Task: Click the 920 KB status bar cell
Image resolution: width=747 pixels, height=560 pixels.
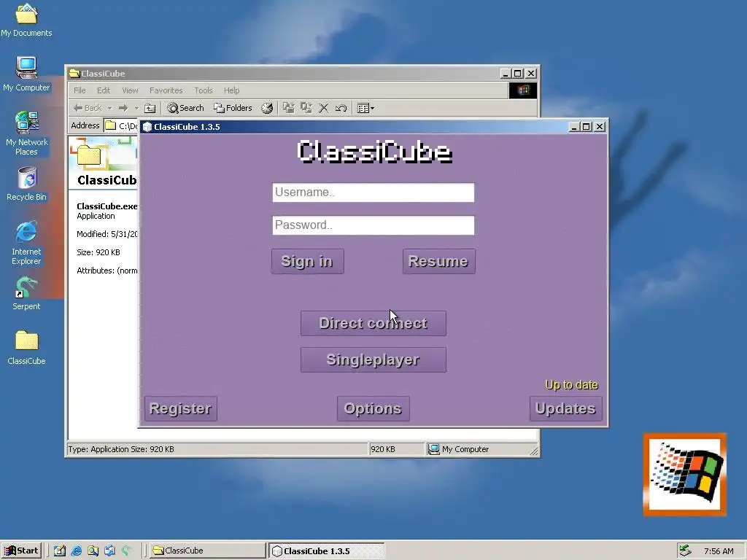Action: tap(396, 449)
